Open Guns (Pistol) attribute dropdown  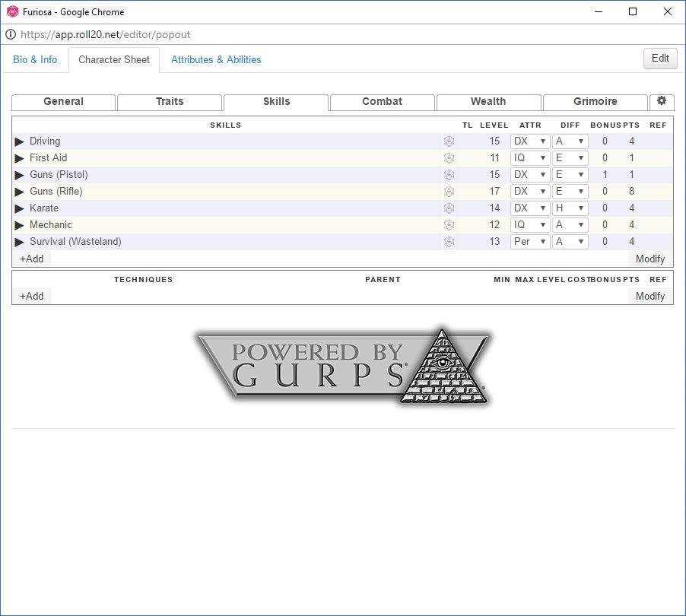pyautogui.click(x=530, y=175)
